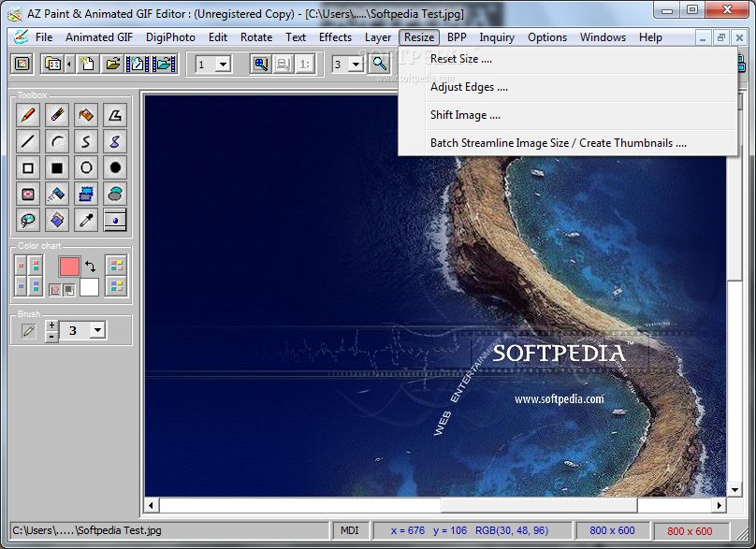Click the overlapping gray squares icon

(x=69, y=290)
